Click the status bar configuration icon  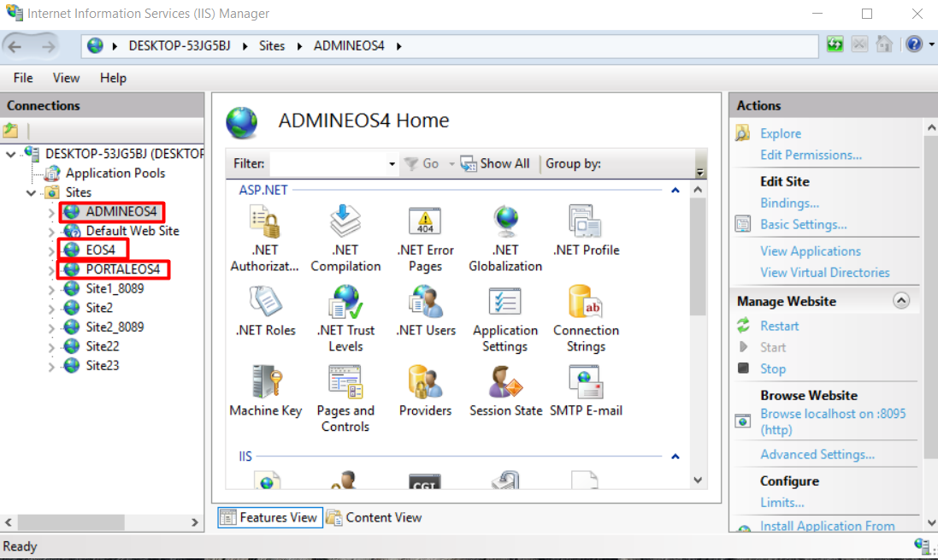(922, 545)
